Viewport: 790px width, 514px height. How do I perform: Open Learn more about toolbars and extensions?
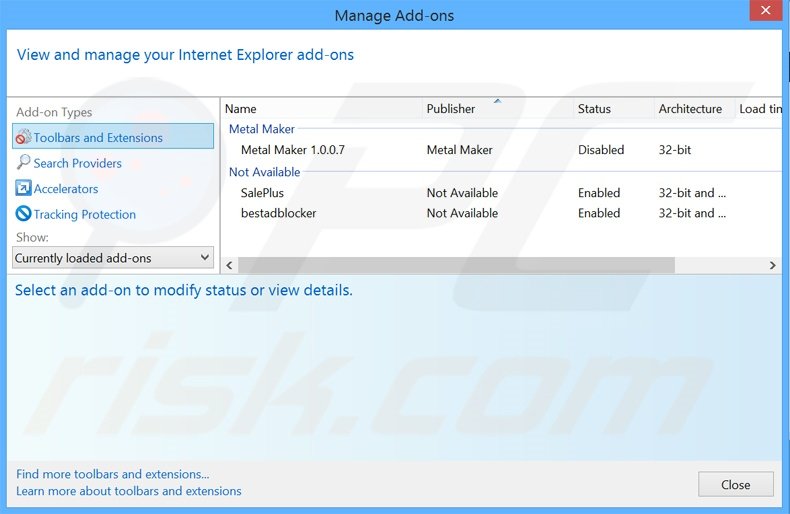(x=128, y=491)
